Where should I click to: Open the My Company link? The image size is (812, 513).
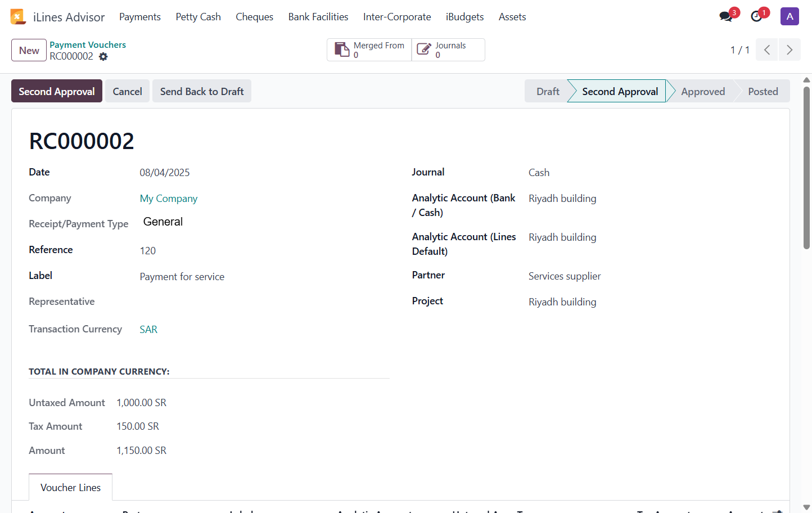[169, 199]
